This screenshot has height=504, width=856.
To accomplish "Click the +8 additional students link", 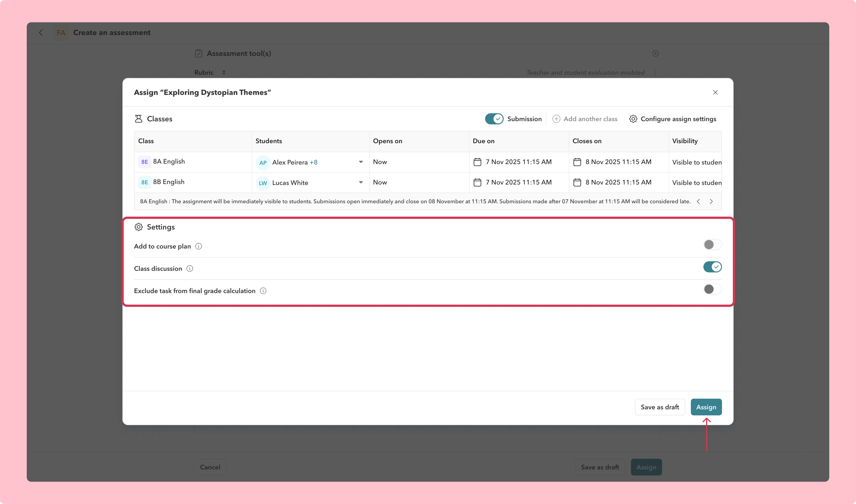I will click(313, 162).
